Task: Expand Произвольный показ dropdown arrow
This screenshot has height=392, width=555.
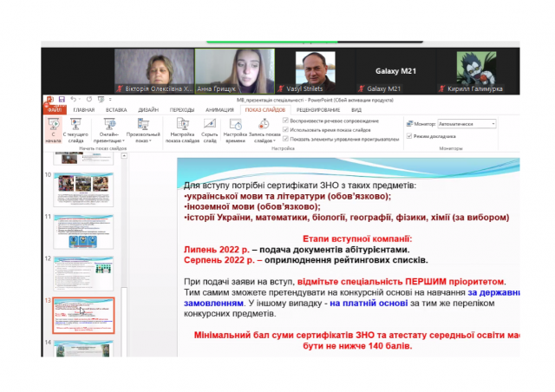Action: 150,141
